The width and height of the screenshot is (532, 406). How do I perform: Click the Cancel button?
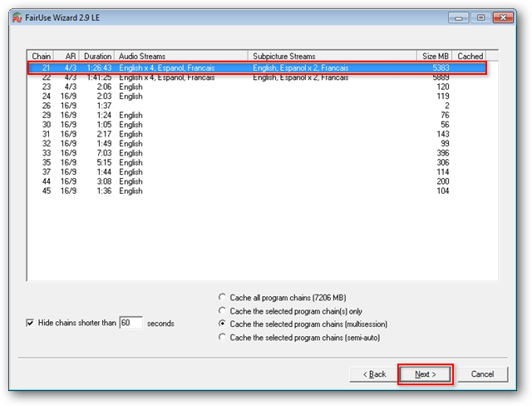[482, 374]
